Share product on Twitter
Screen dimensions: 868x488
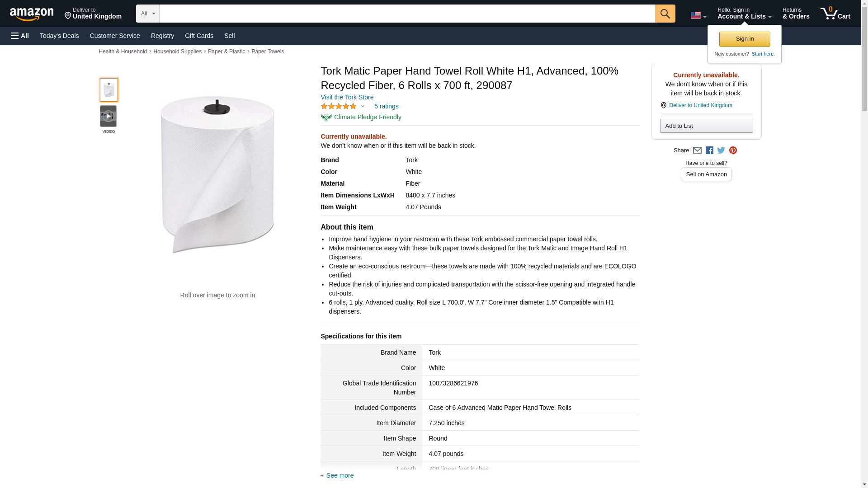pos(721,150)
